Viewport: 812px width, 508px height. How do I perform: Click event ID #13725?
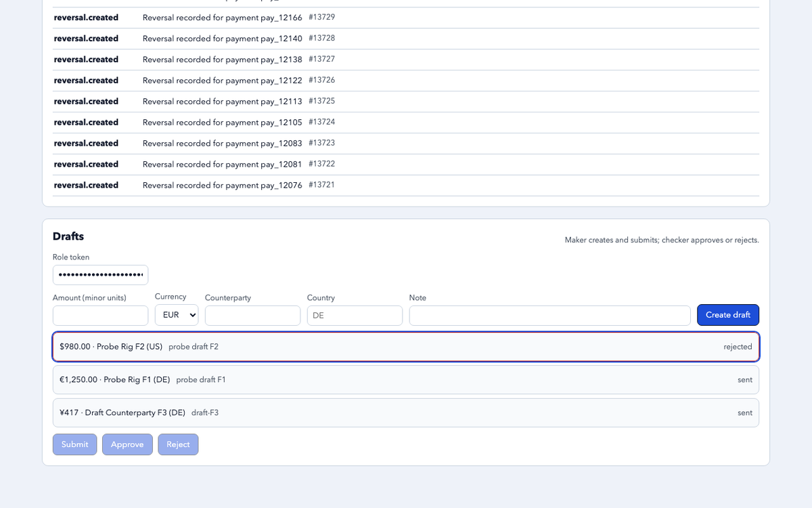click(322, 101)
